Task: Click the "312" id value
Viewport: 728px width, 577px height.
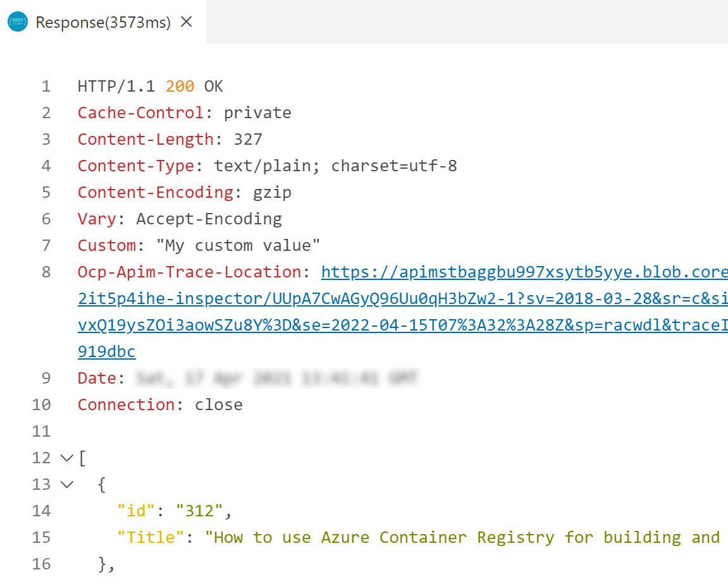Action: pos(199,511)
